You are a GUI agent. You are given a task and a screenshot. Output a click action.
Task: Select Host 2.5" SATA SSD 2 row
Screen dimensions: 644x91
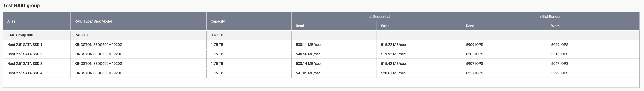[321, 54]
